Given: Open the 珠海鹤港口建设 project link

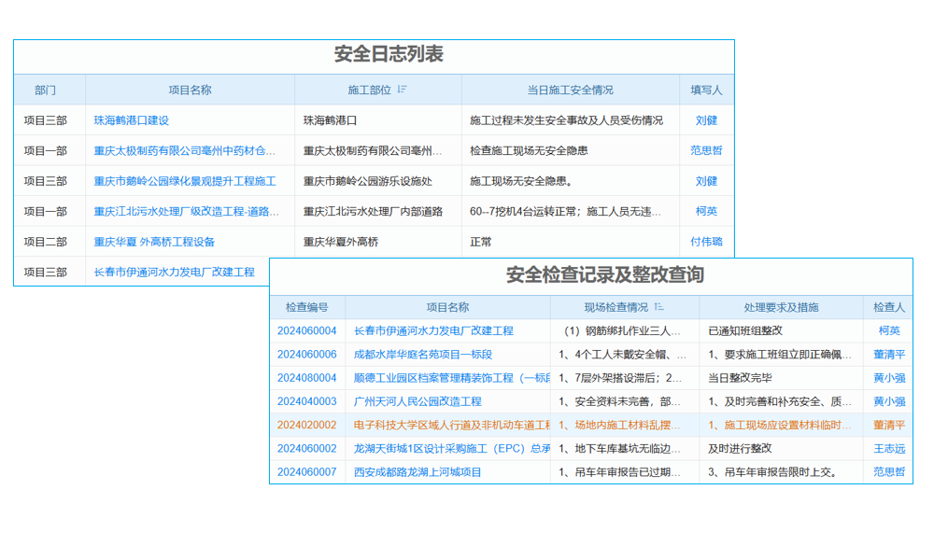Looking at the screenshot, I should click(x=129, y=119).
